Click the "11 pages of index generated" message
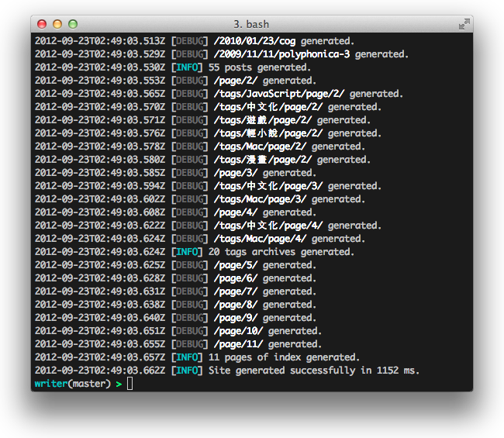This screenshot has width=504, height=438. click(x=284, y=357)
